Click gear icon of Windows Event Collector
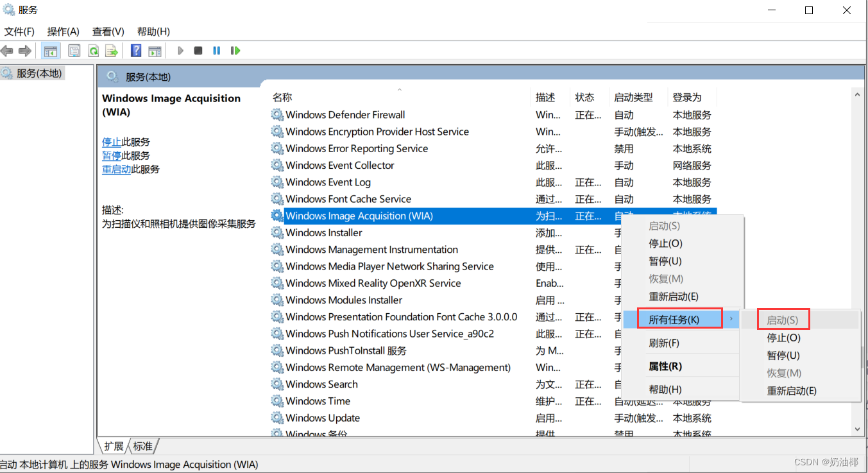The width and height of the screenshot is (868, 473). [277, 166]
